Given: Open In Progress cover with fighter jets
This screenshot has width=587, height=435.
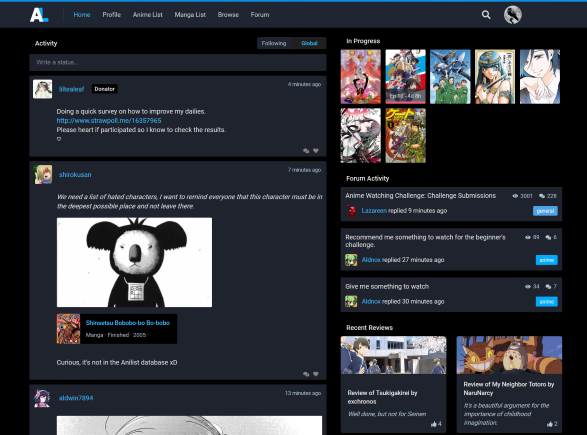Looking at the screenshot, I should point(450,77).
